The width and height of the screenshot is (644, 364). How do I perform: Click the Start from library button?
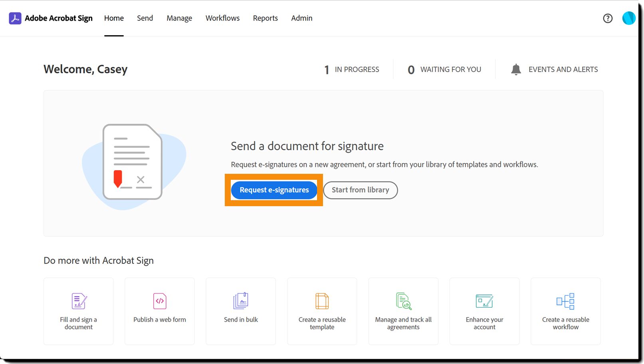coord(360,190)
